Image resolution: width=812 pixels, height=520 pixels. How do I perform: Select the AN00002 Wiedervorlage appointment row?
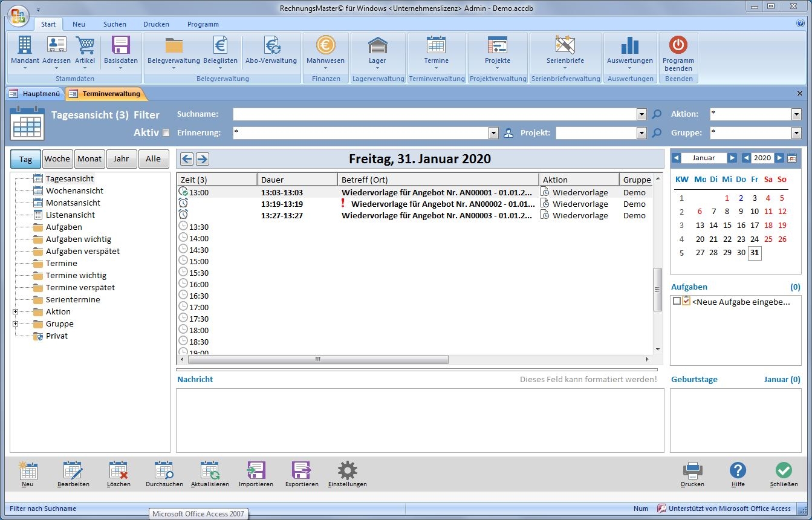click(x=414, y=204)
